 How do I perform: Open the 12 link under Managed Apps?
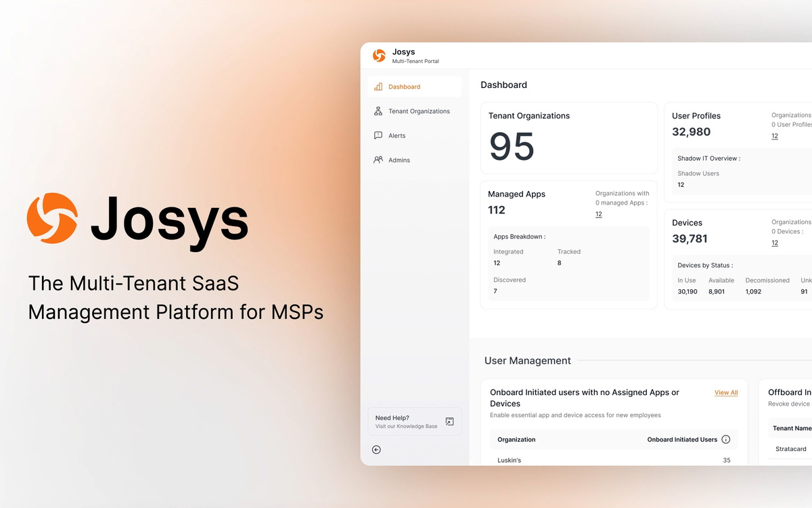point(599,214)
